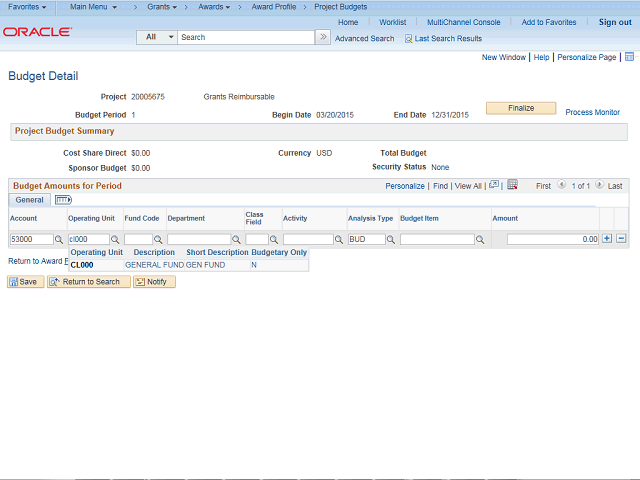Click View All in the grid header
The height and width of the screenshot is (480, 640).
468,186
